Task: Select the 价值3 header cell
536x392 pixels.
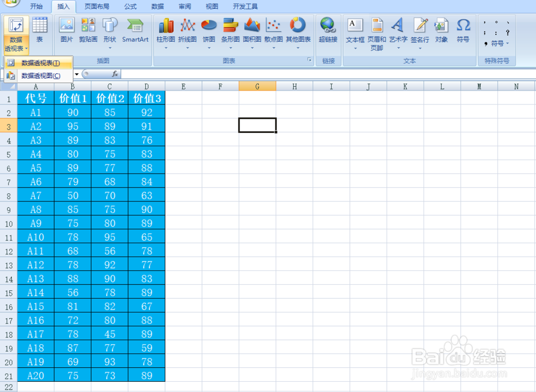Action: point(147,99)
